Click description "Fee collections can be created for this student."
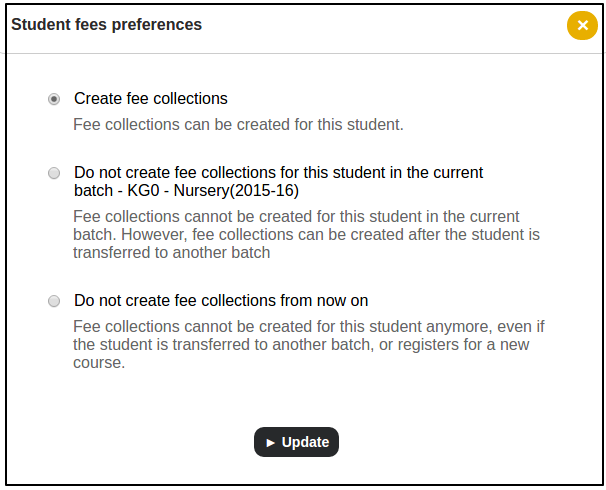 238,125
